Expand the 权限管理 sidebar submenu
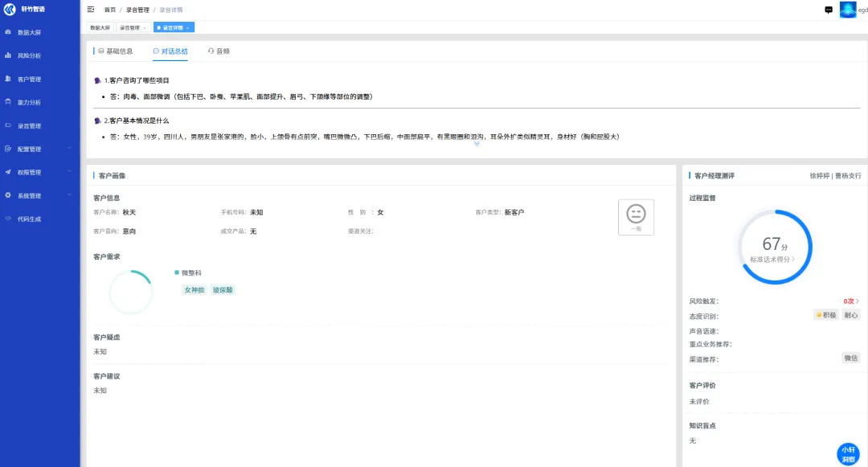Screen dimensions: 868x467 pos(39,172)
